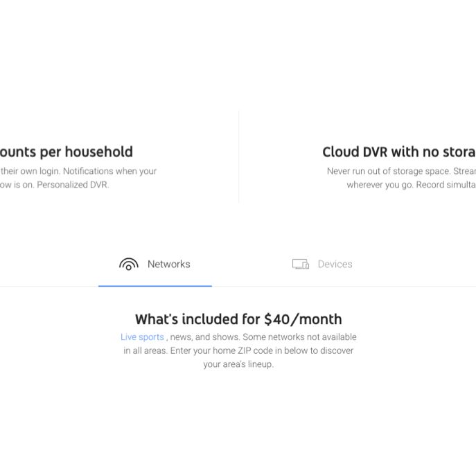
Task: Click the "$40/month" price in the heading
Action: click(303, 319)
